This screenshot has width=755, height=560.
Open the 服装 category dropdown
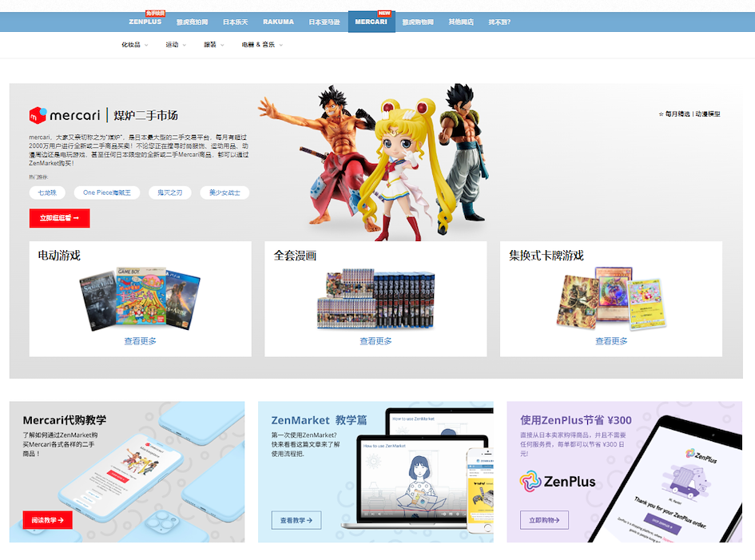(214, 45)
